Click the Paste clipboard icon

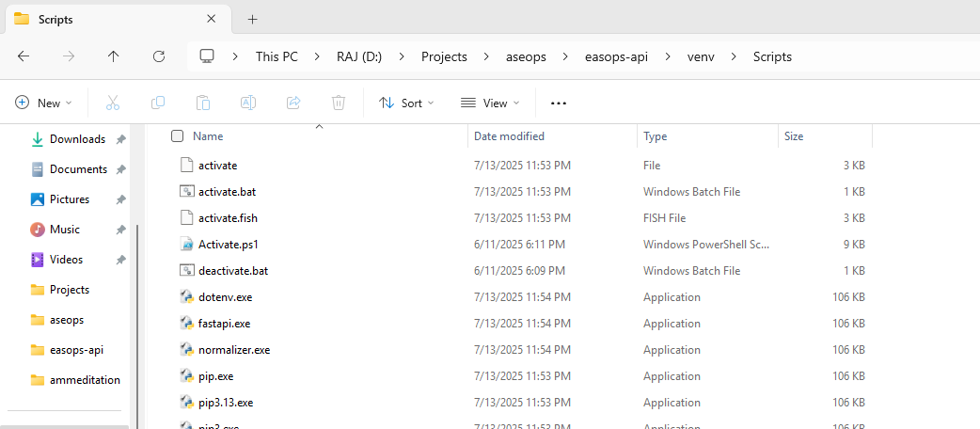coord(203,103)
